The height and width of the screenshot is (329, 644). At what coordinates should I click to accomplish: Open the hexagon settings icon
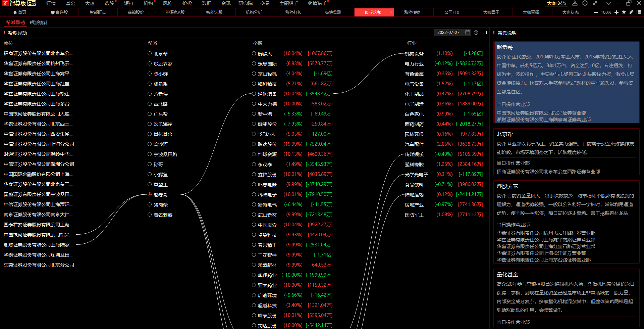click(585, 3)
